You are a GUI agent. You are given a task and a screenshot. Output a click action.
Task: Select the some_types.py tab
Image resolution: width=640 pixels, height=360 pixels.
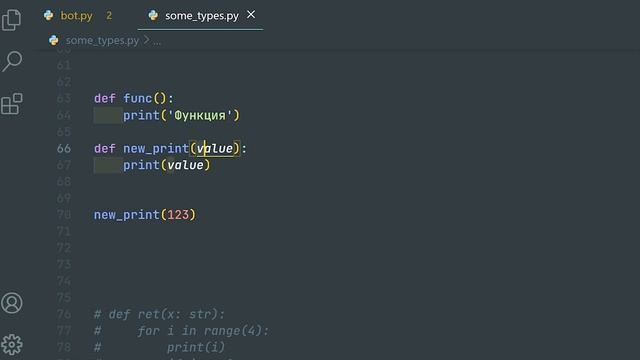[x=202, y=16]
